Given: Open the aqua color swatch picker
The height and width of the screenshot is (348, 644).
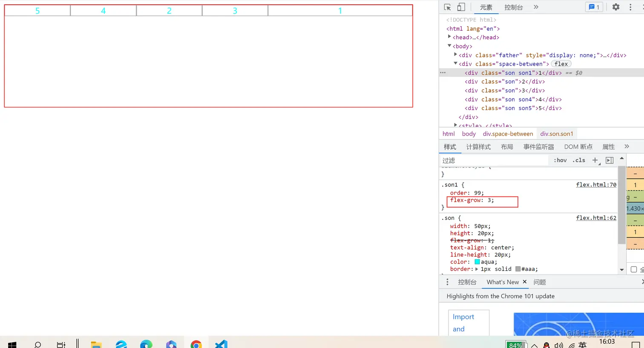Looking at the screenshot, I should 477,262.
